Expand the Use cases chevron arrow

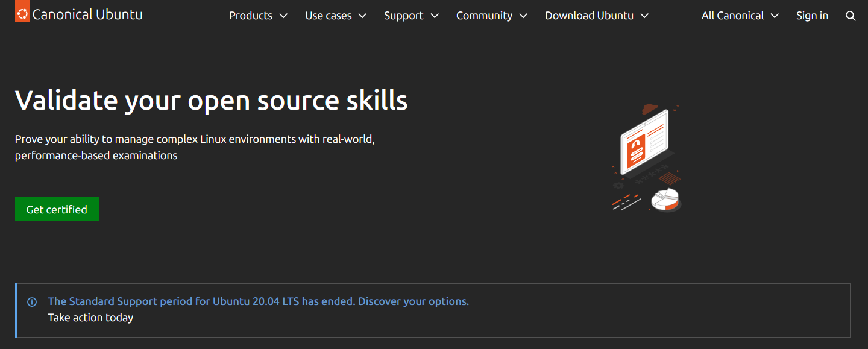[362, 16]
